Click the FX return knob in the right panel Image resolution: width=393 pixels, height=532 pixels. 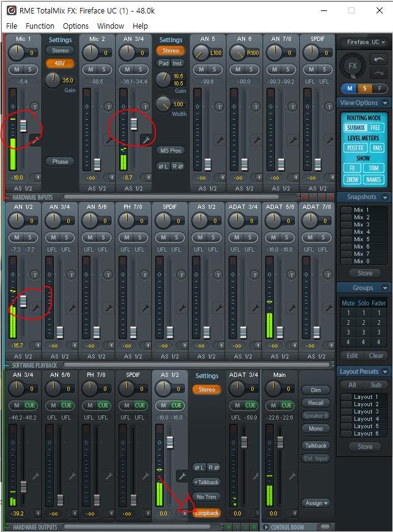(353, 66)
